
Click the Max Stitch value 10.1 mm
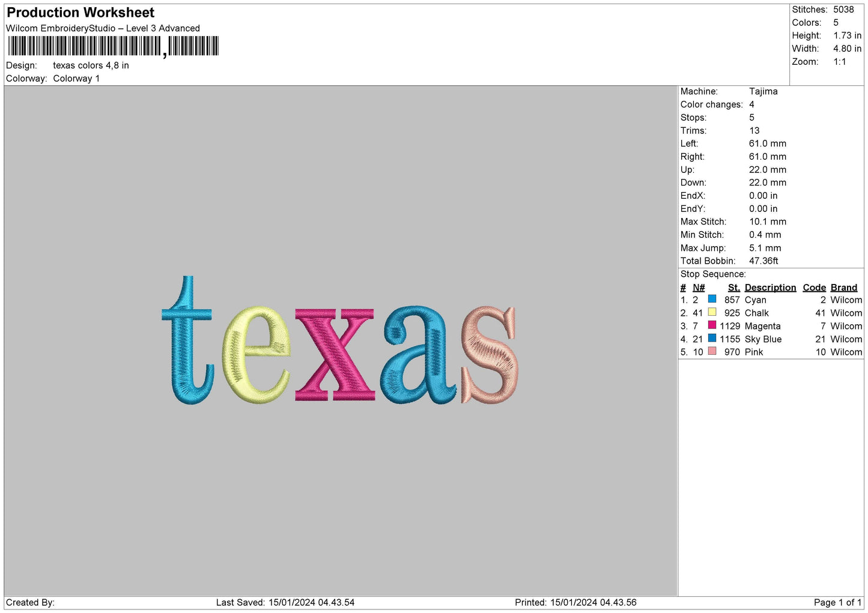coord(767,222)
